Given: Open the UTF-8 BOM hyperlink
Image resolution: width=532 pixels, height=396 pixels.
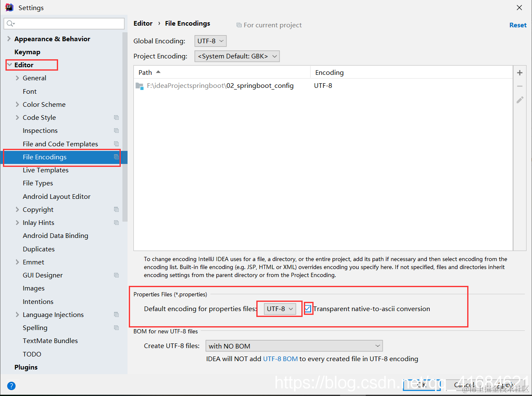Looking at the screenshot, I should [280, 359].
